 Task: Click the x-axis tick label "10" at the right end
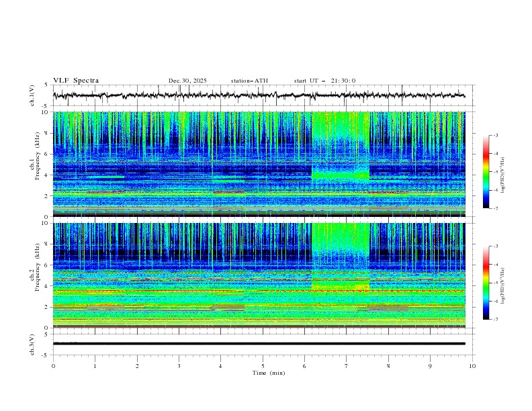[x=472, y=366]
